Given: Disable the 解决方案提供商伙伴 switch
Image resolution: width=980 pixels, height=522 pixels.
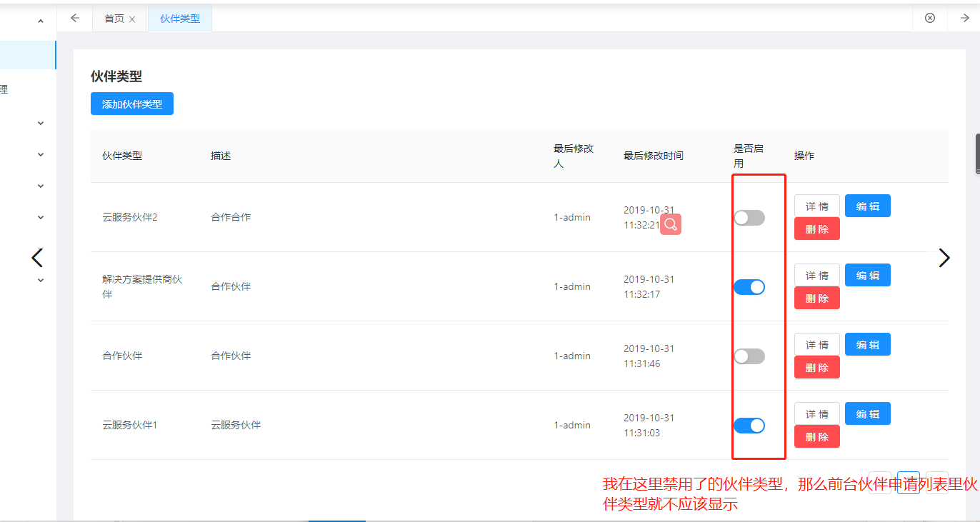Looking at the screenshot, I should tap(749, 287).
